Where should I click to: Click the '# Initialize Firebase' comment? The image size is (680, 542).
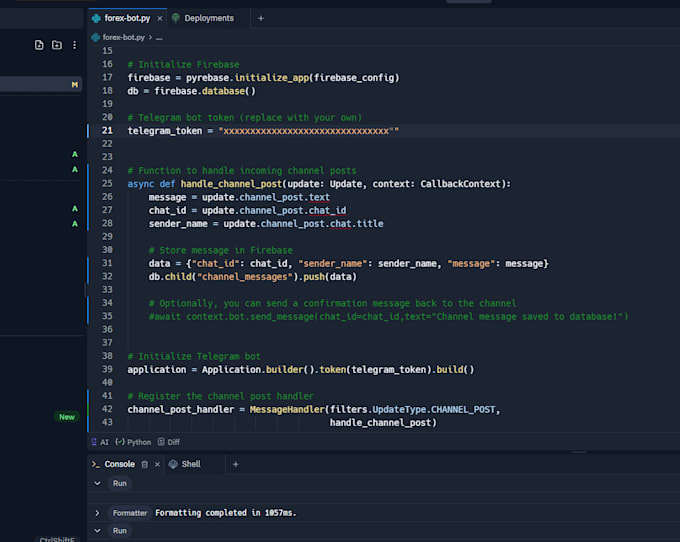[183, 65]
